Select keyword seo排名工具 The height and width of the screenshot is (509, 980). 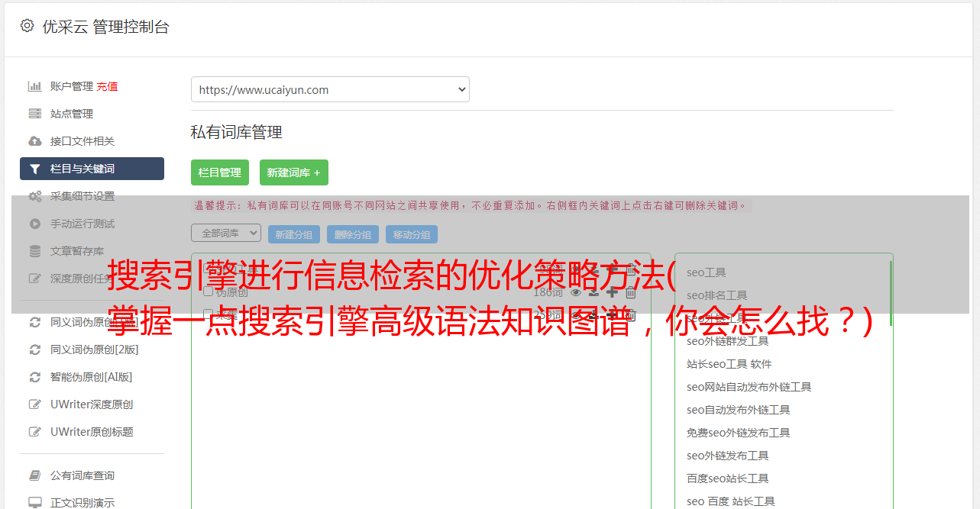pyautogui.click(x=717, y=295)
